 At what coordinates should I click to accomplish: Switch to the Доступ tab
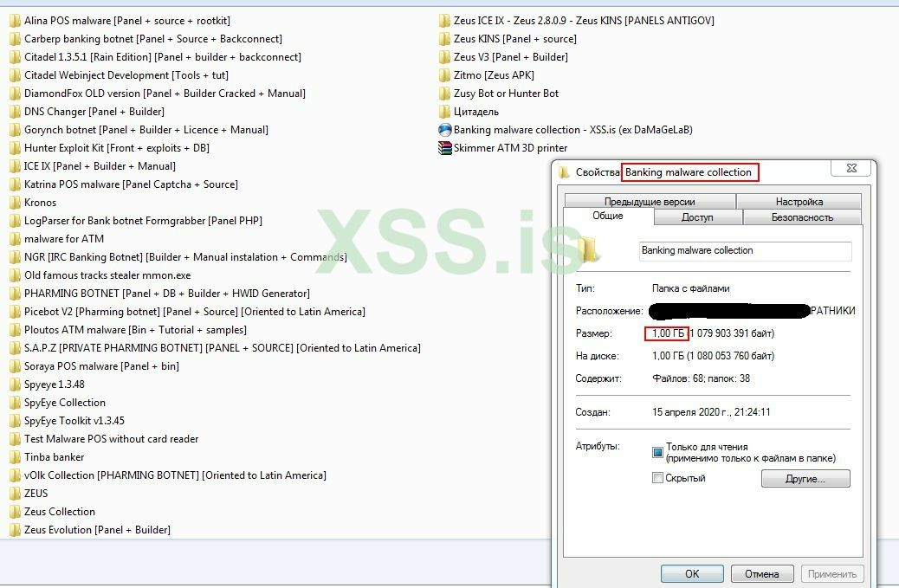click(x=698, y=217)
